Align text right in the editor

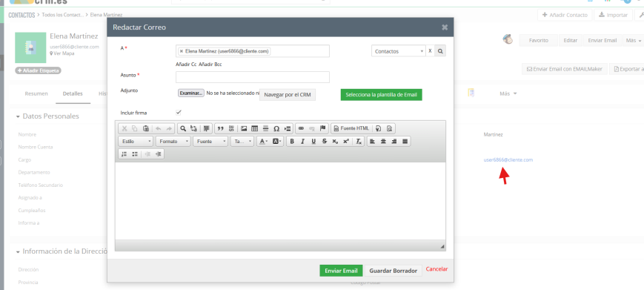tap(394, 142)
